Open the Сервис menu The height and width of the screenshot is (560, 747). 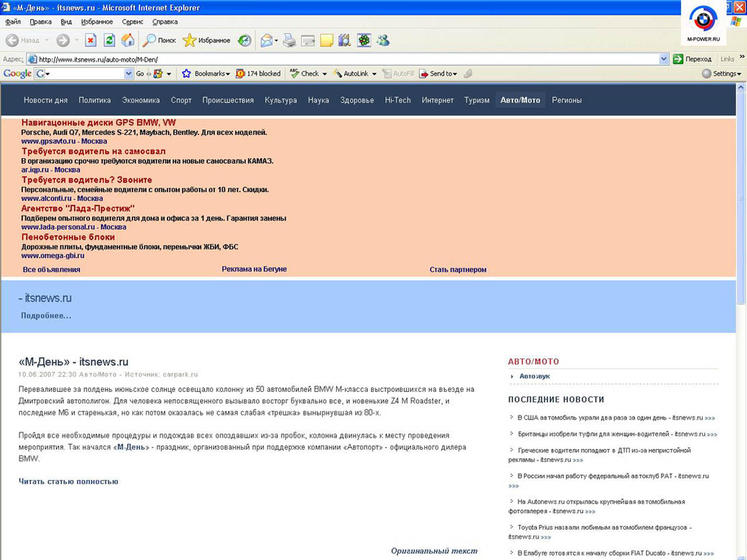click(132, 22)
